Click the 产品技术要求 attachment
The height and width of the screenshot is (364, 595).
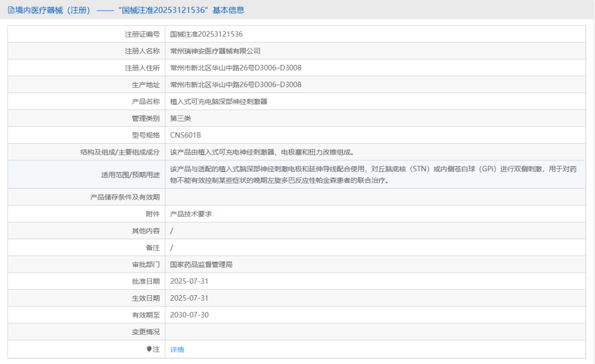tap(191, 214)
